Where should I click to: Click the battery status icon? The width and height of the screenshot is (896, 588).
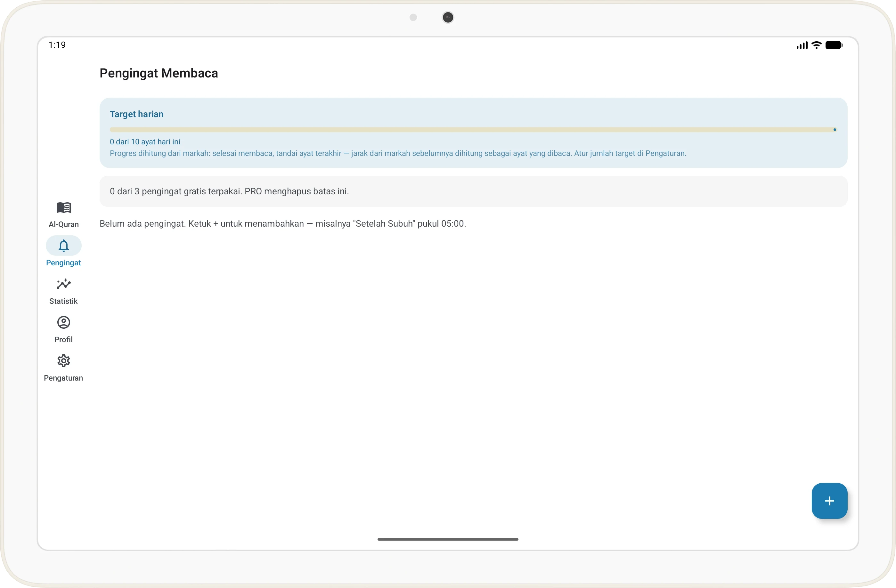coord(834,45)
